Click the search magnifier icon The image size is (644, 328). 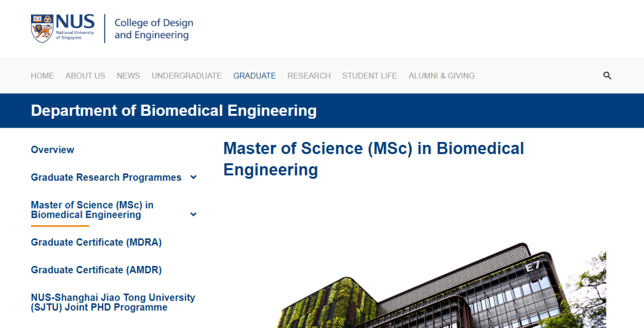coord(607,76)
